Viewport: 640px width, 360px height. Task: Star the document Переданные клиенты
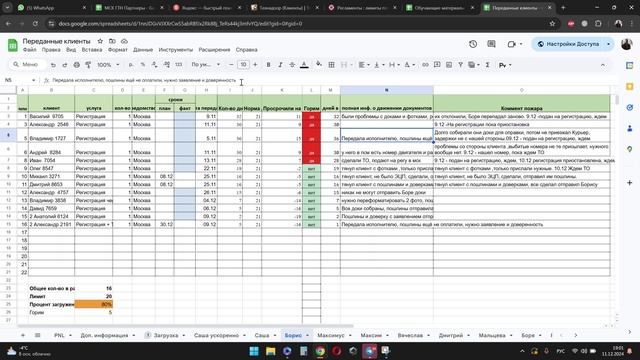coord(100,41)
